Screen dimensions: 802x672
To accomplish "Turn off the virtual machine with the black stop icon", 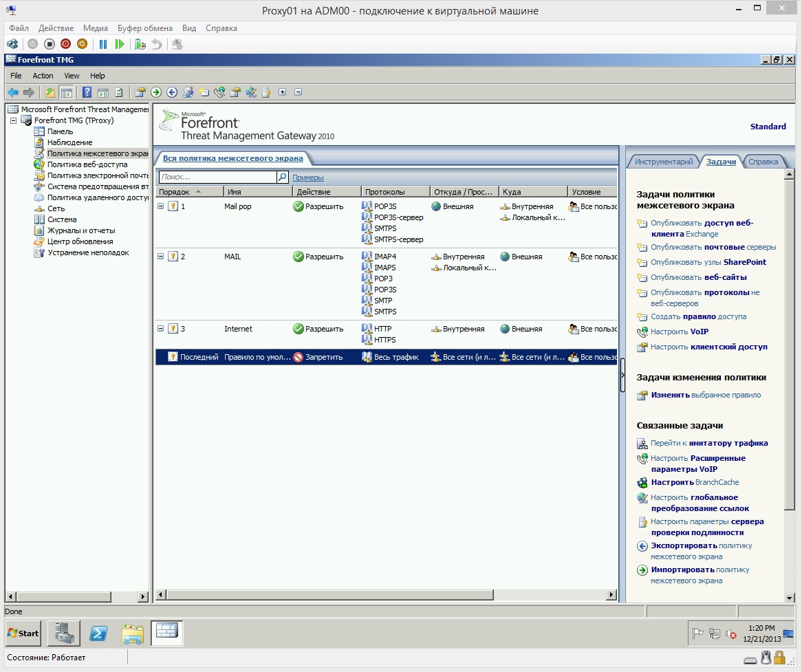I will pos(49,44).
